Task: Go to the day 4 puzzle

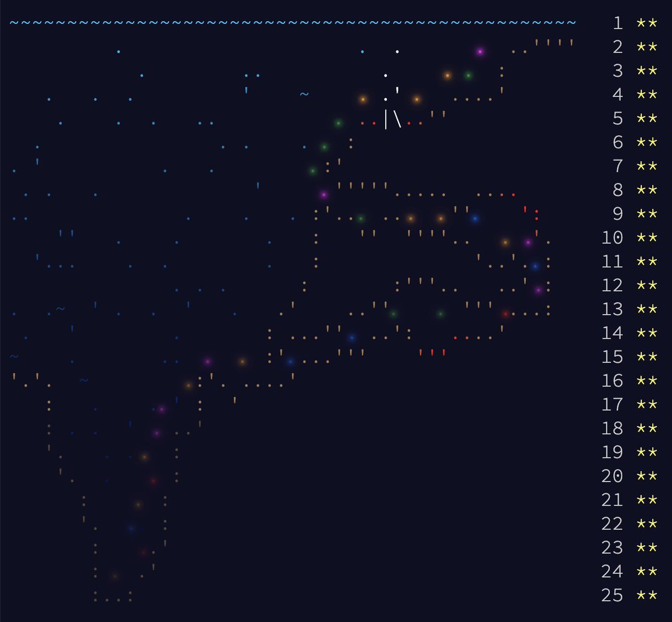Action: 618,95
